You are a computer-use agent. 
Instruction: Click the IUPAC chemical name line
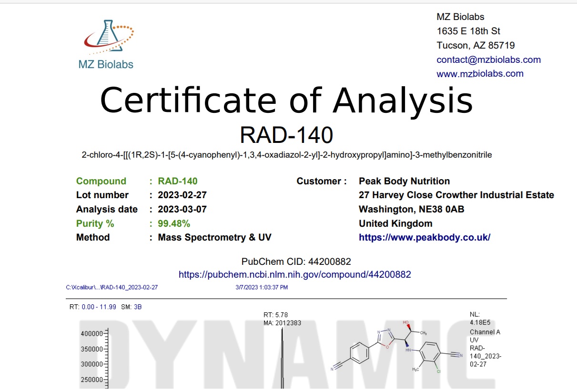(287, 155)
